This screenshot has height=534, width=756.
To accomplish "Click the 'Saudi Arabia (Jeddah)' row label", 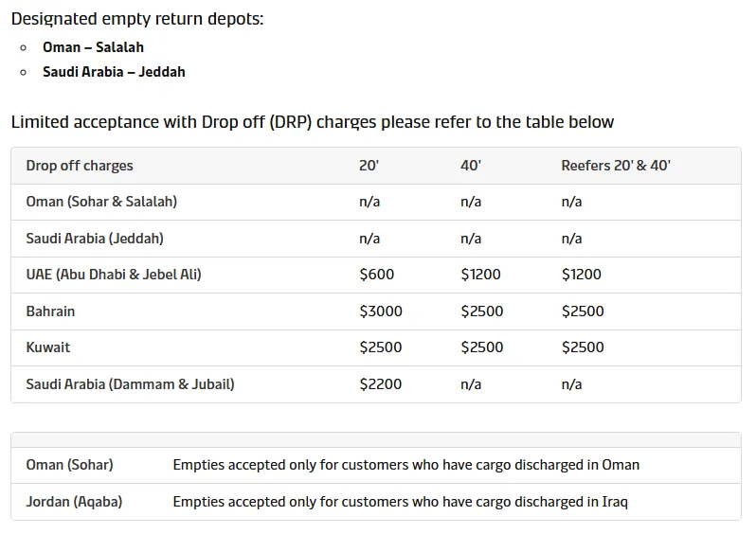I will tap(95, 239).
